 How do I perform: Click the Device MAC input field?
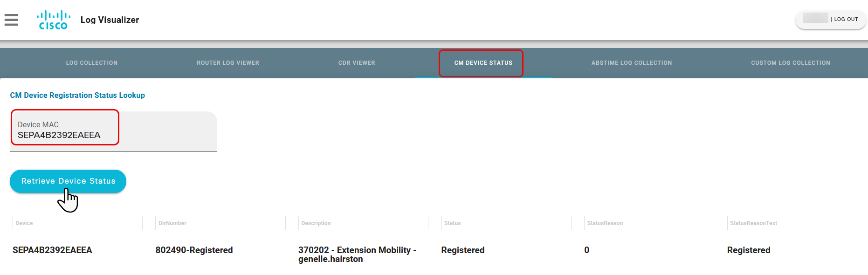click(113, 131)
